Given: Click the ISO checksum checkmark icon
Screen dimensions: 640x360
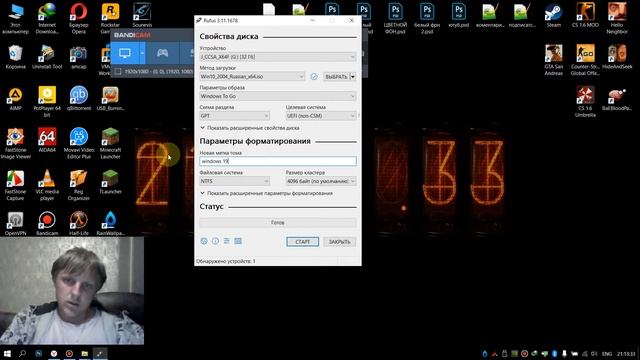Looking at the screenshot, I should pyautogui.click(x=314, y=76).
